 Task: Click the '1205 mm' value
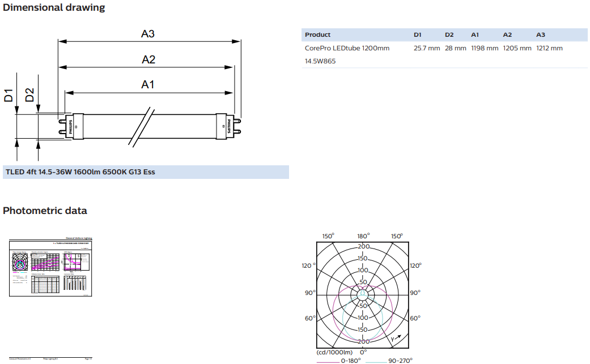[x=517, y=48]
